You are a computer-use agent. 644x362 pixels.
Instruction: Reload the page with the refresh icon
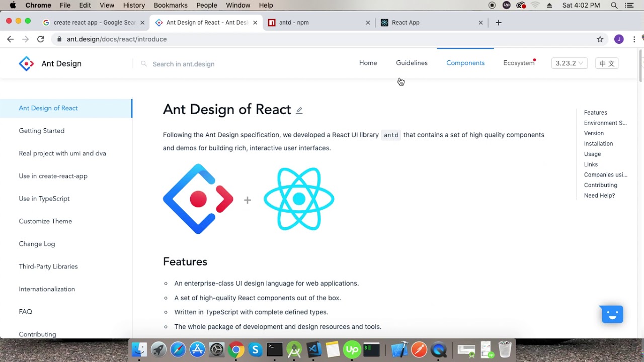point(40,39)
